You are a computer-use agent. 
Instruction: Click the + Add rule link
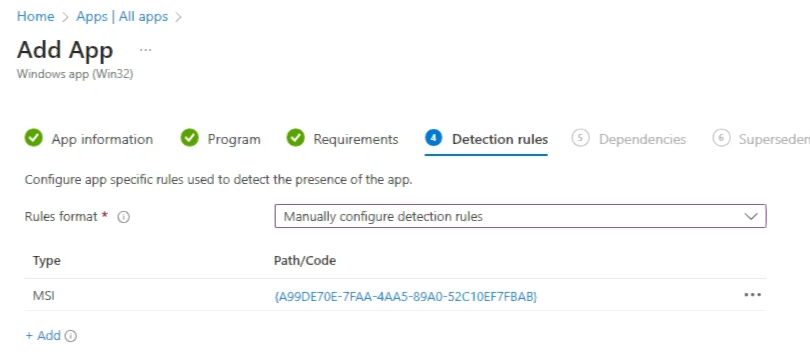click(43, 336)
